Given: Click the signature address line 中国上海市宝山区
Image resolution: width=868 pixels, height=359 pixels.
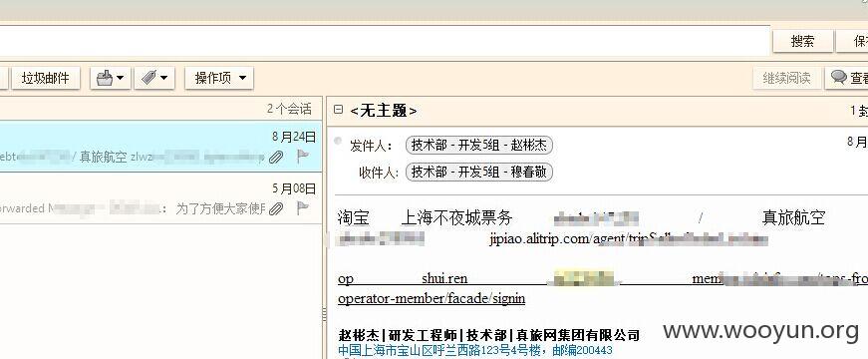Looking at the screenshot, I should pos(475,350).
